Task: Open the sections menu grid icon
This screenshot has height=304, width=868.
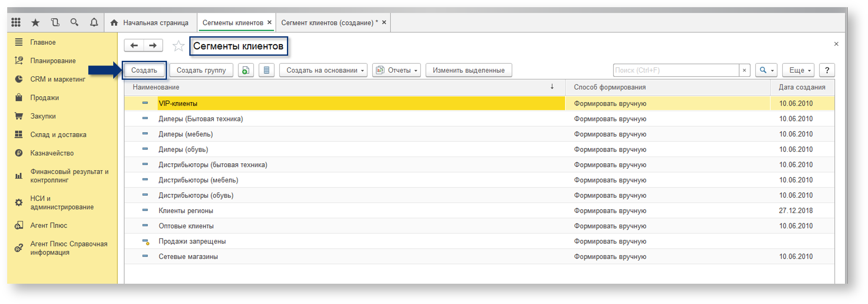Action: click(16, 22)
